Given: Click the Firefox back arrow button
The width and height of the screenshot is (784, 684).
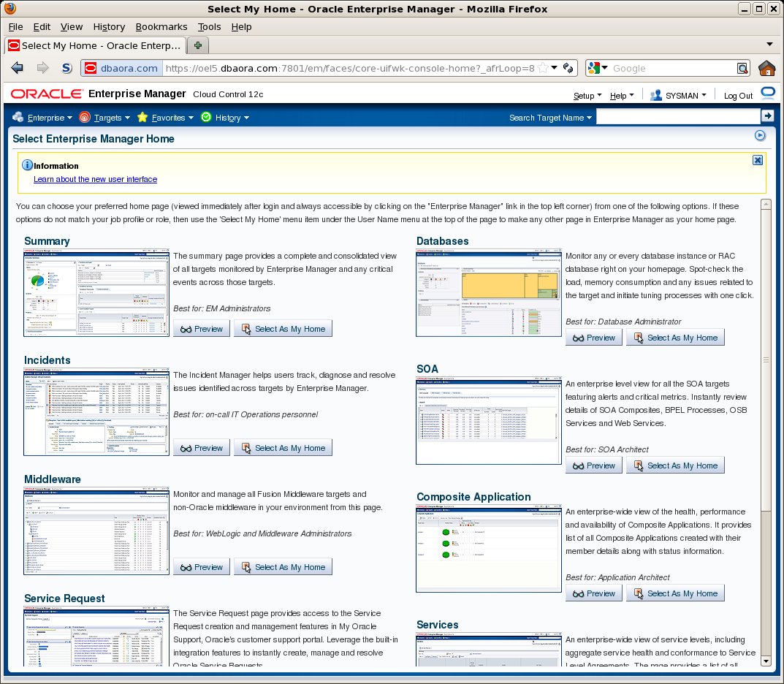Looking at the screenshot, I should tap(17, 68).
